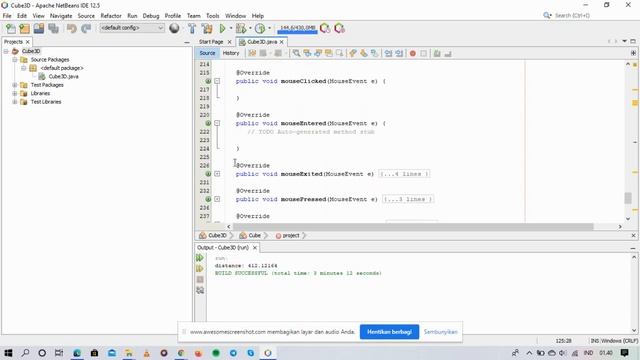Expand the mouseExited method fold
The height and width of the screenshot is (360, 640).
pos(217,174)
